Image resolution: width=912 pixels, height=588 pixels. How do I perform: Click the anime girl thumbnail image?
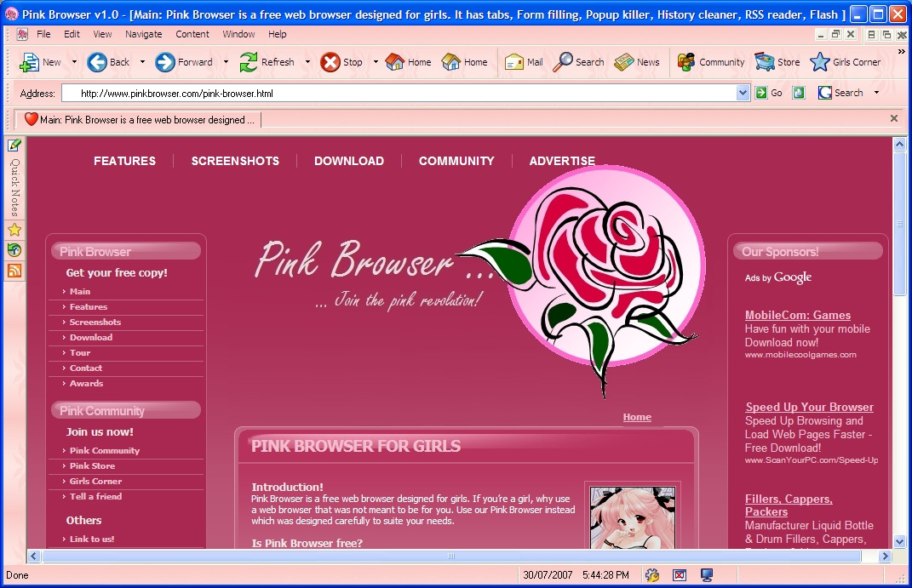coord(632,517)
